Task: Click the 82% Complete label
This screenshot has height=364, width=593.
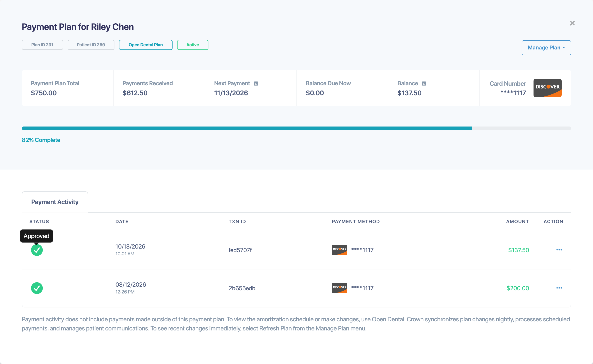Action: [x=41, y=140]
